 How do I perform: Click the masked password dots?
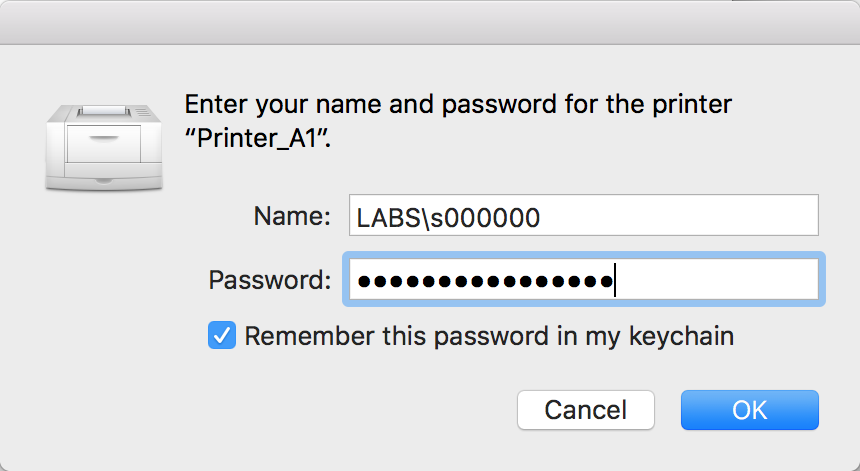pyautogui.click(x=485, y=281)
